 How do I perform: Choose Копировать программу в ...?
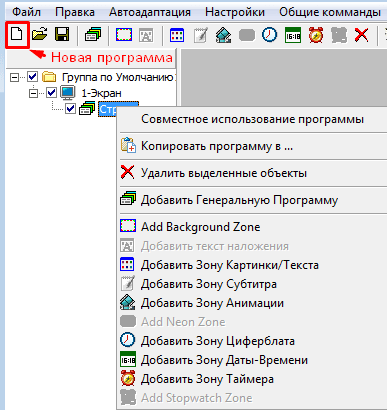tap(253, 146)
